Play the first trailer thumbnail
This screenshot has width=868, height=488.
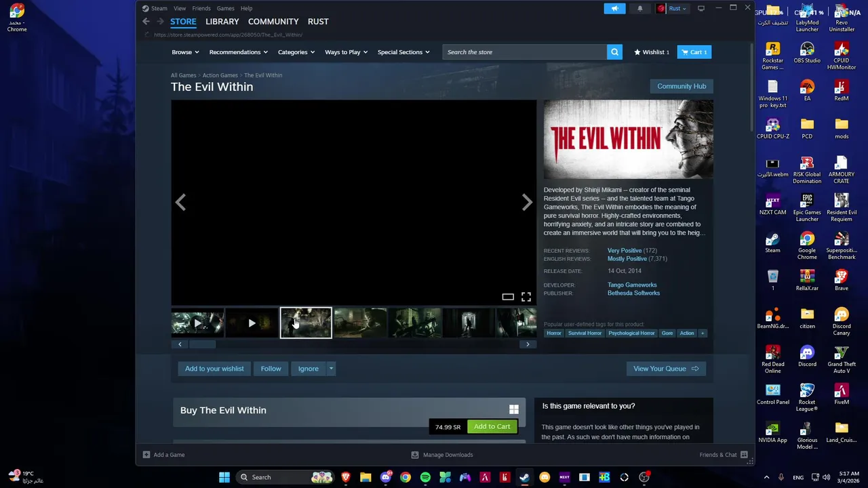[197, 323]
